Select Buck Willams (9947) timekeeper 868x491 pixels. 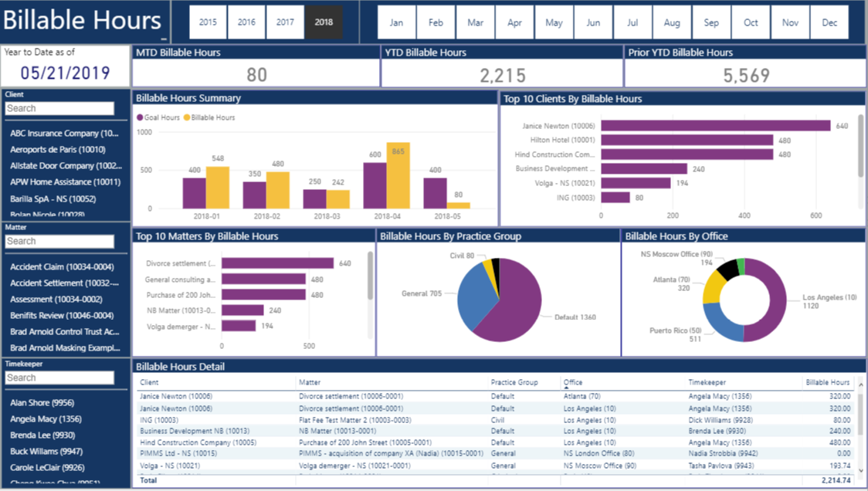tap(46, 451)
